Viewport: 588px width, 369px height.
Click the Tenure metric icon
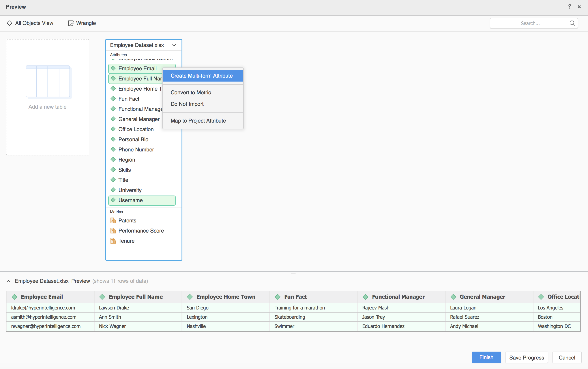(x=113, y=241)
